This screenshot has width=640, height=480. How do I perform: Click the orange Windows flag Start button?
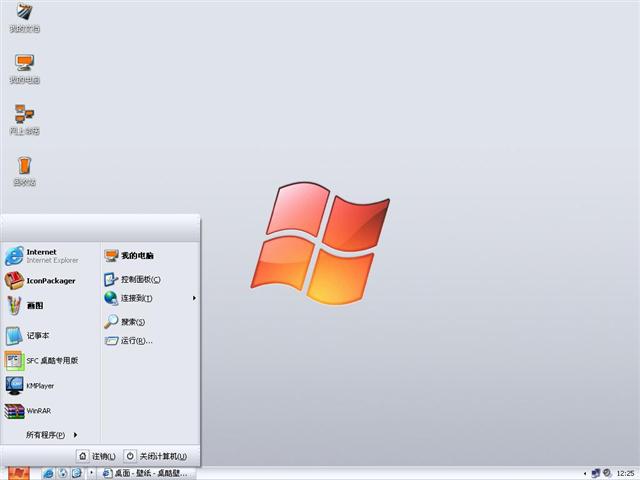tap(18, 473)
